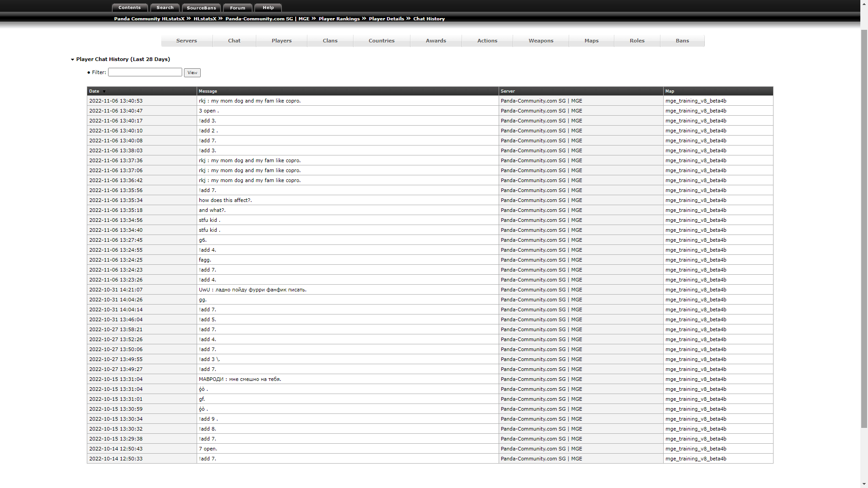Click the View button next to Filter
The width and height of the screenshot is (868, 488).
(x=192, y=72)
